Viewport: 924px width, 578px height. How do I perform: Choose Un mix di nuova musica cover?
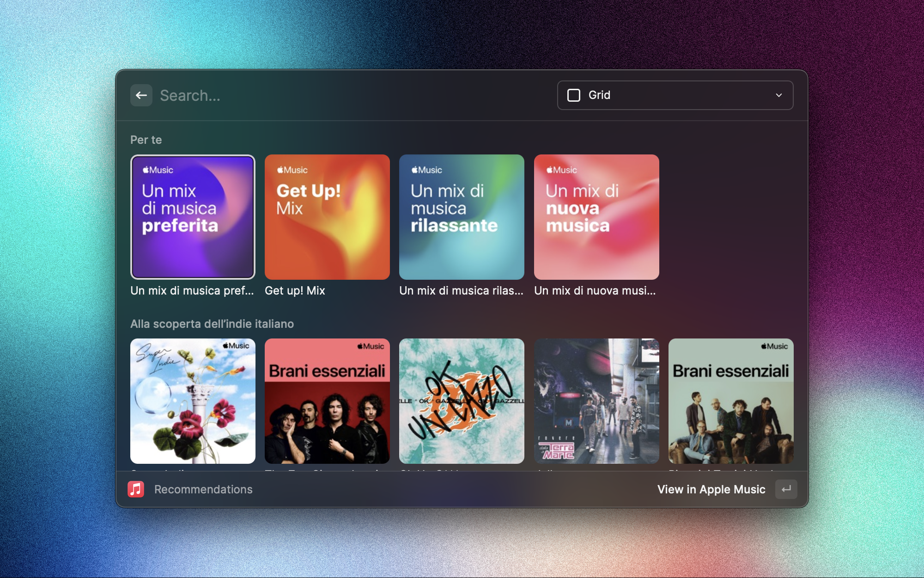point(596,217)
